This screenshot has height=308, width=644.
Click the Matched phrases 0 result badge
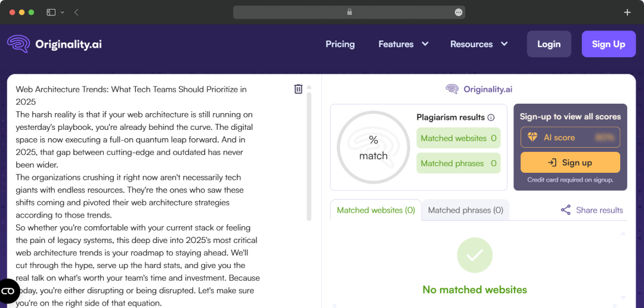(459, 163)
